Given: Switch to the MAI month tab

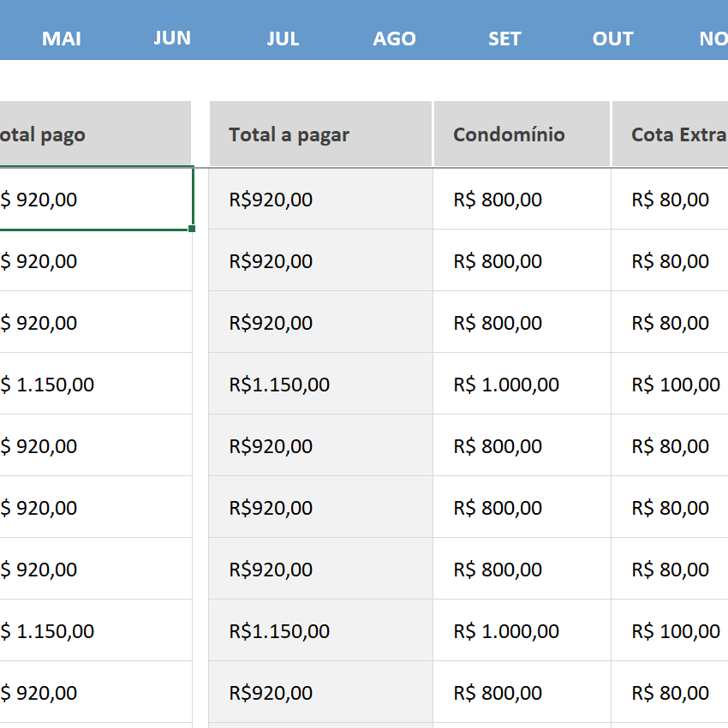Looking at the screenshot, I should pos(61,39).
